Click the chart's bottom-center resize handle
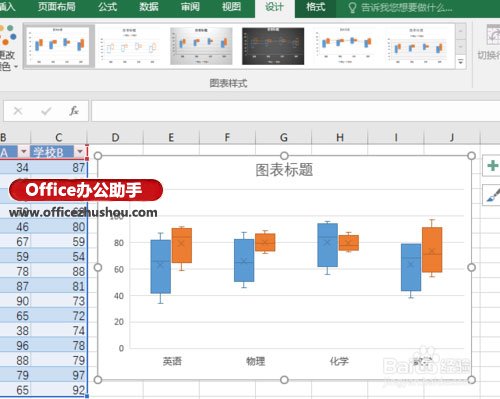Image resolution: width=500 pixels, height=399 pixels. 284,380
